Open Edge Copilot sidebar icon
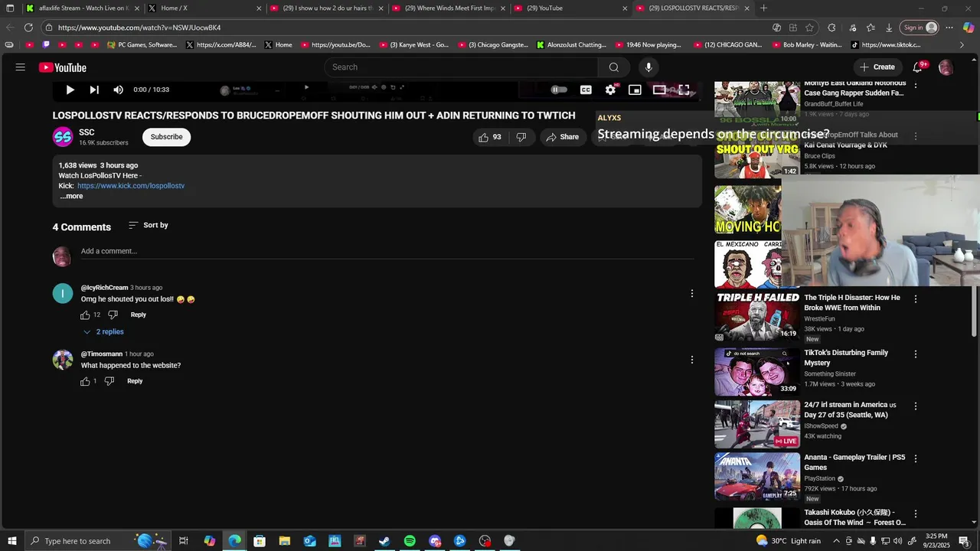The width and height of the screenshot is (980, 551). [969, 28]
